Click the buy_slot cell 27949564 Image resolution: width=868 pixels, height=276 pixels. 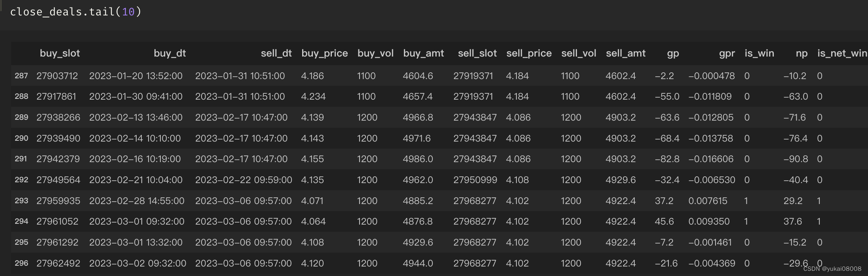[x=58, y=180]
